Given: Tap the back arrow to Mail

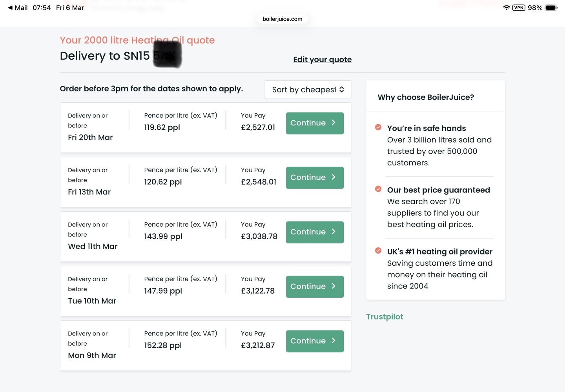Looking at the screenshot, I should tap(11, 8).
